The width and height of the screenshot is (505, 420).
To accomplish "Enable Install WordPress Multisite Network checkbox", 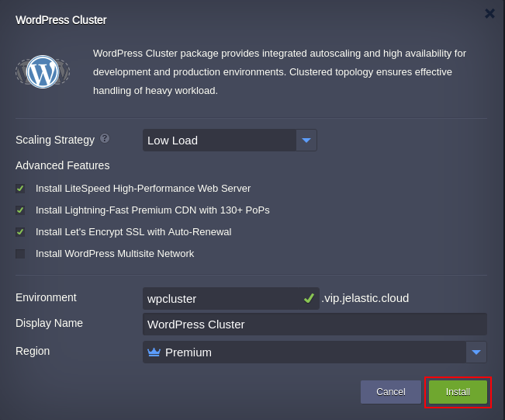I will click(x=20, y=254).
